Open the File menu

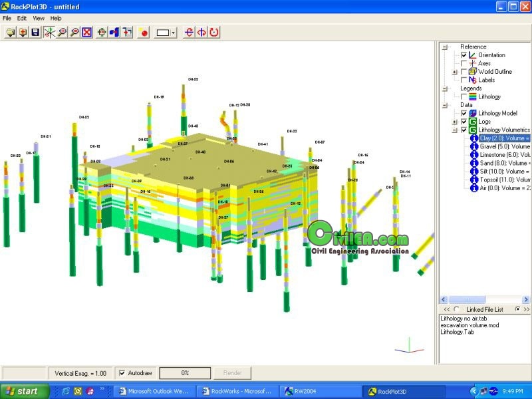click(x=7, y=18)
